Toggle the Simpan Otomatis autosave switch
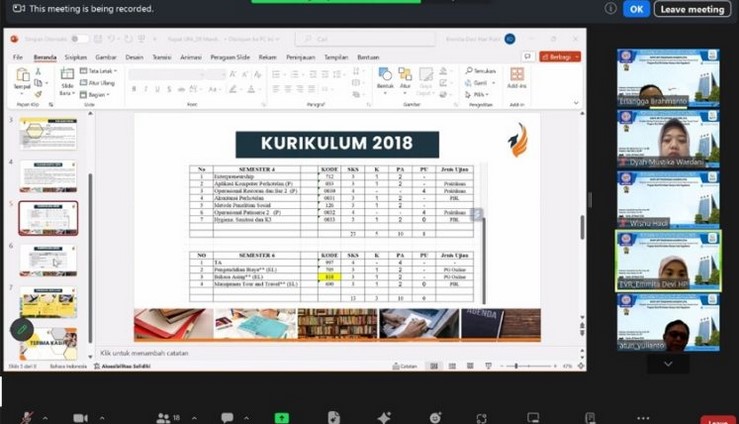This screenshot has height=424, width=739. click(x=78, y=39)
